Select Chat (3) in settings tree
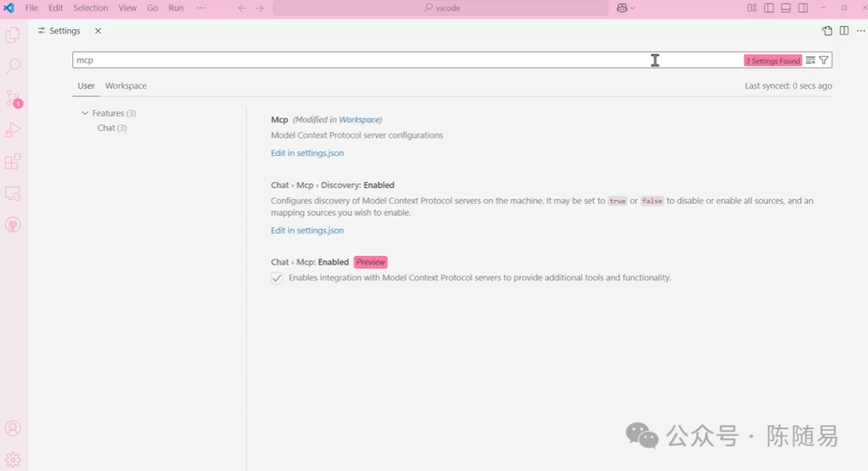The image size is (868, 471). click(112, 128)
